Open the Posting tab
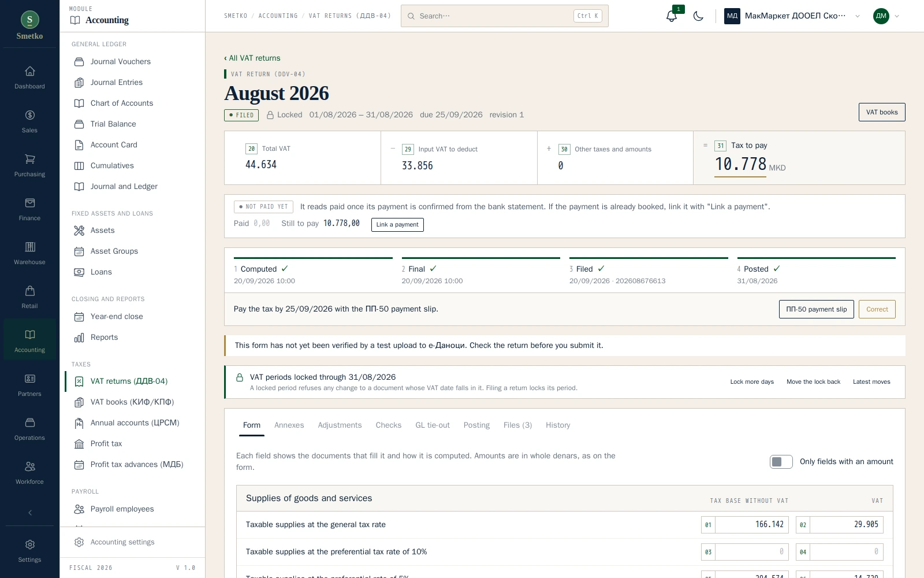This screenshot has height=578, width=924. coord(476,425)
